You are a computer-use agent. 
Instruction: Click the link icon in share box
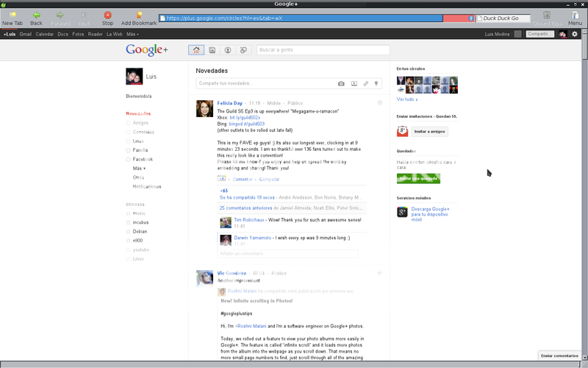coord(365,84)
